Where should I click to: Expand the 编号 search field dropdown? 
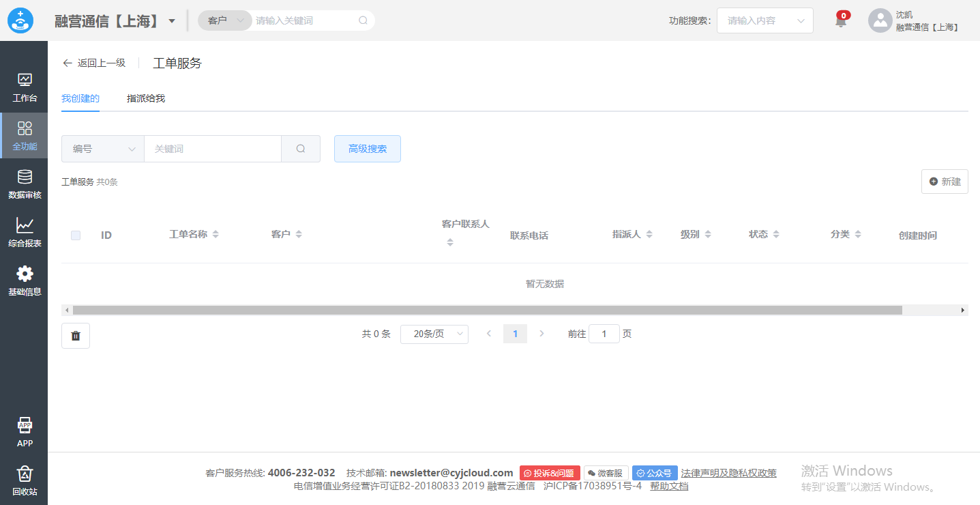tap(103, 149)
